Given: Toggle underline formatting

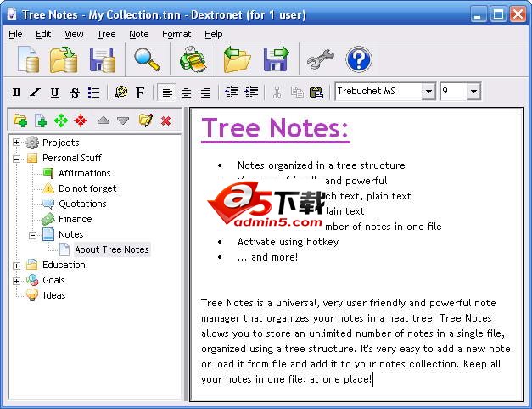Looking at the screenshot, I should [54, 92].
